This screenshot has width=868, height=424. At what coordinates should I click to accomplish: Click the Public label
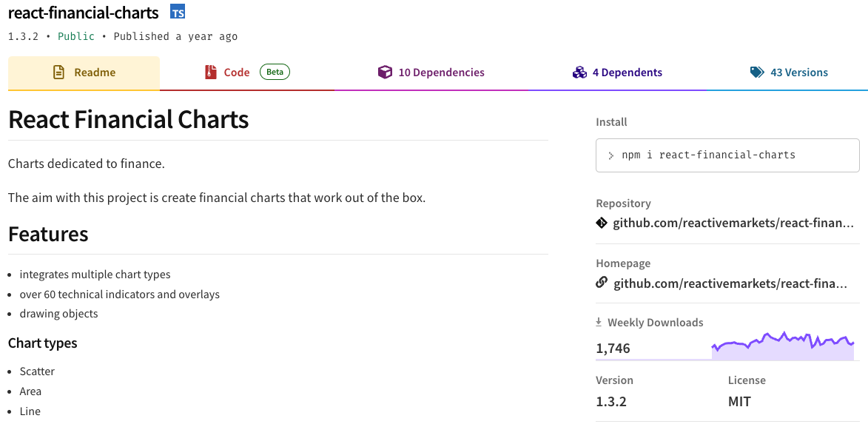coord(75,36)
